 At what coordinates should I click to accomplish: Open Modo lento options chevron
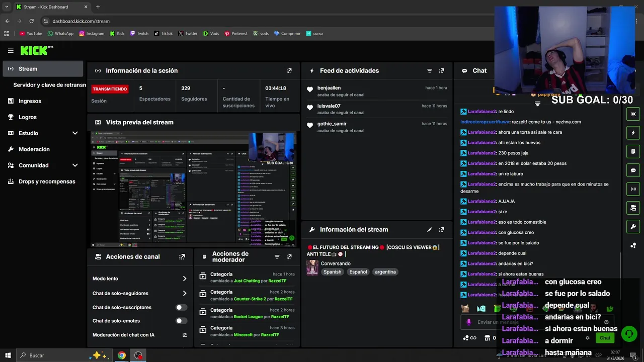pos(185,279)
